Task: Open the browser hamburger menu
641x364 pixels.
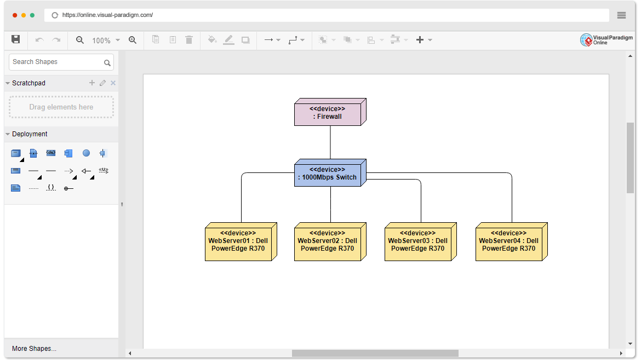Action: [621, 15]
